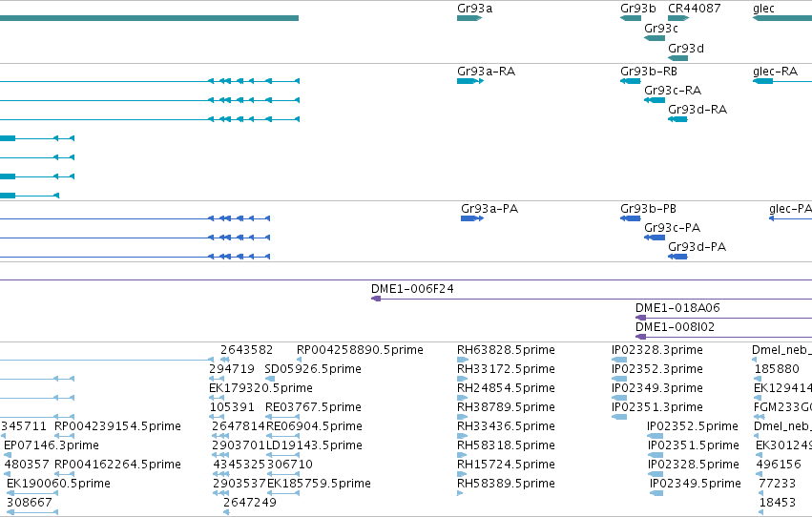Click the 480357 EST label
The width and height of the screenshot is (812, 517).
pos(27,465)
